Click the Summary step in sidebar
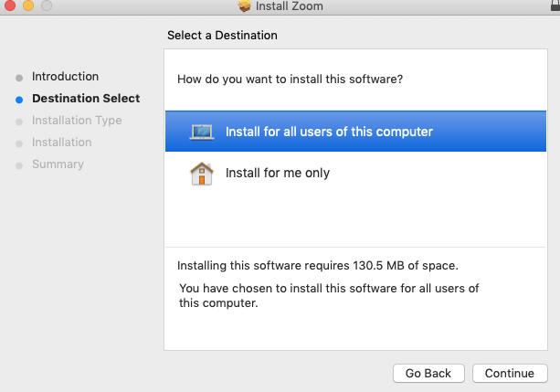560x392 pixels. pyautogui.click(x=58, y=164)
